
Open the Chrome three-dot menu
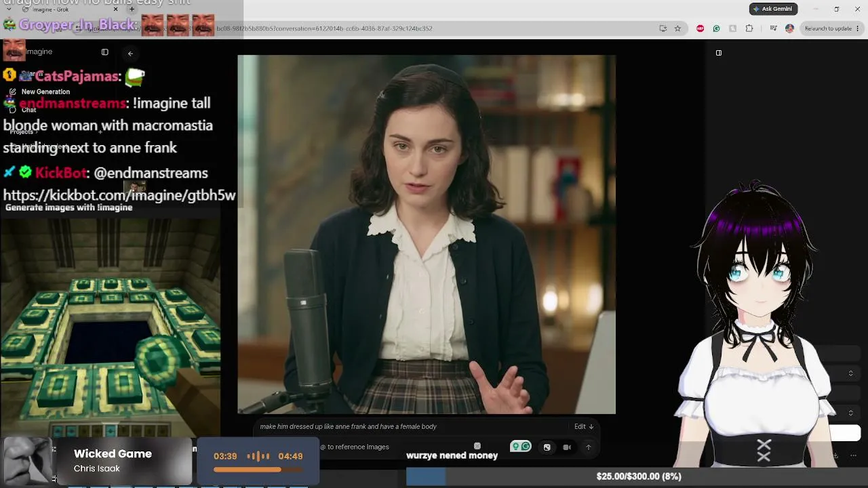(858, 28)
